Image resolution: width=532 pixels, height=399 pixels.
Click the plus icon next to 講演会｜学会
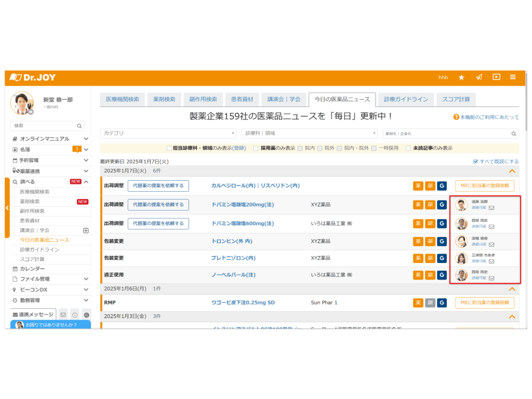(86, 230)
